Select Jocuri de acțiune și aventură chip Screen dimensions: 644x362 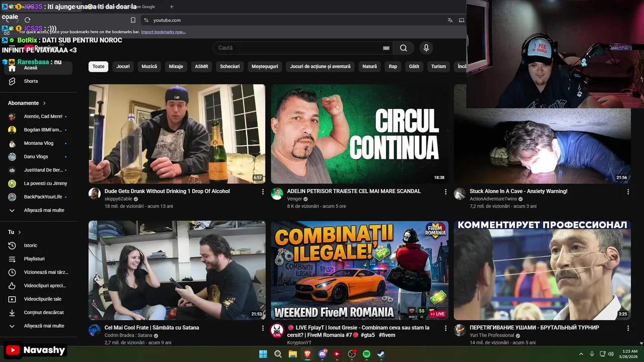tap(320, 66)
